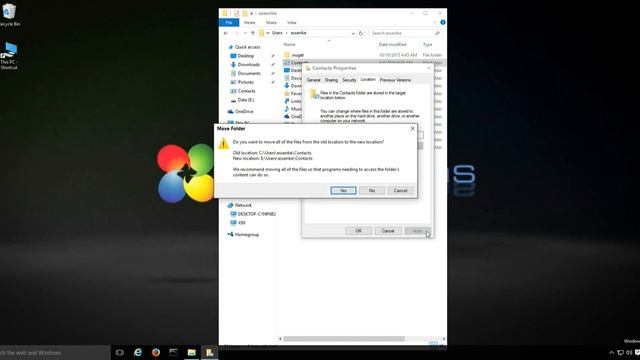Viewport: 640px width, 360px height.
Task: Switch to Security tab in Contacts Properties
Action: tap(349, 80)
